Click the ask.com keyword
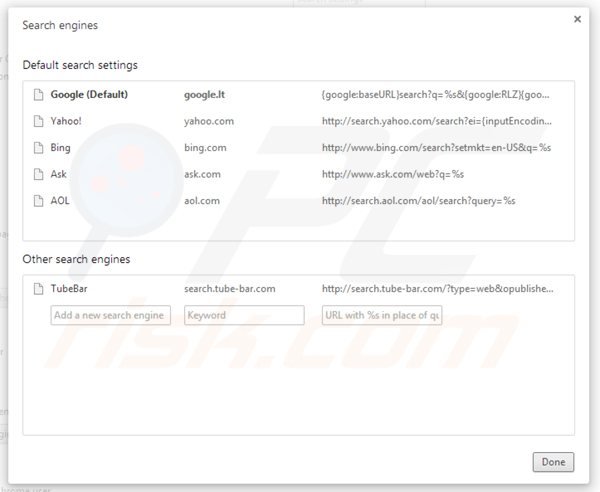 coord(202,174)
